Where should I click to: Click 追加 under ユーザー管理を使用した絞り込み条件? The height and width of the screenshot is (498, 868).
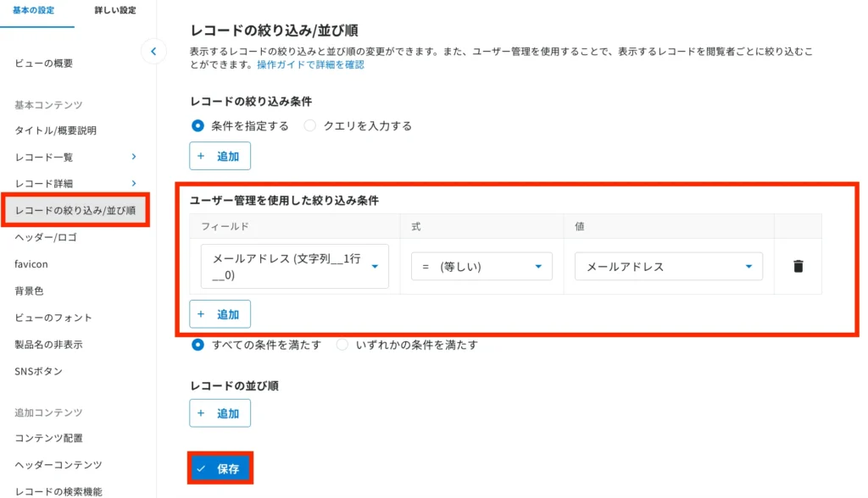click(220, 314)
